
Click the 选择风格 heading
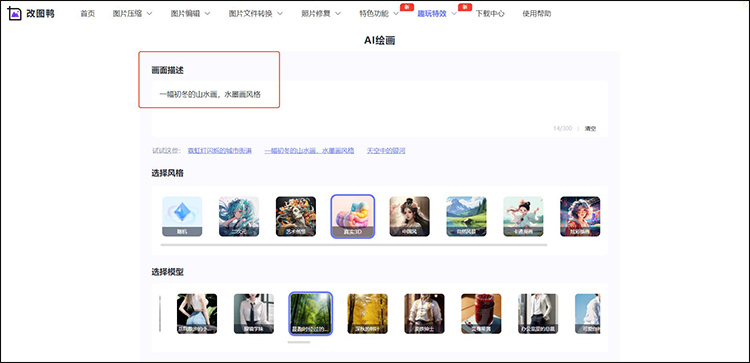(167, 173)
